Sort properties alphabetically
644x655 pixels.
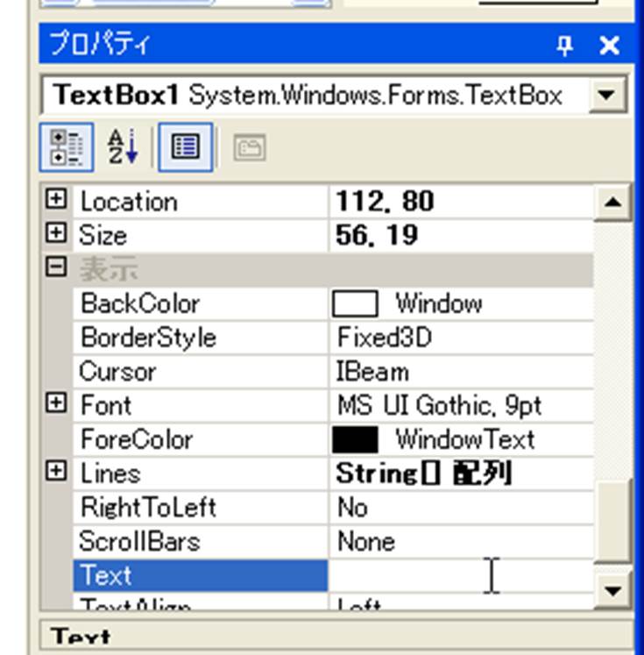[123, 147]
